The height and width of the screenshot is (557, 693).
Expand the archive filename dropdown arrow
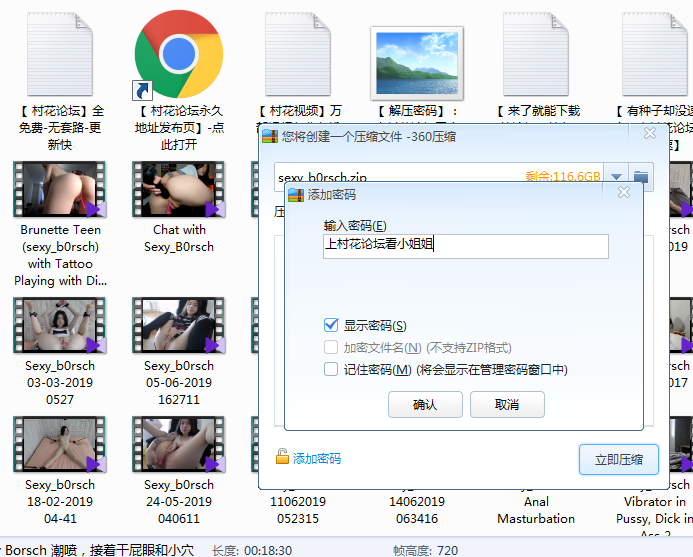point(617,177)
